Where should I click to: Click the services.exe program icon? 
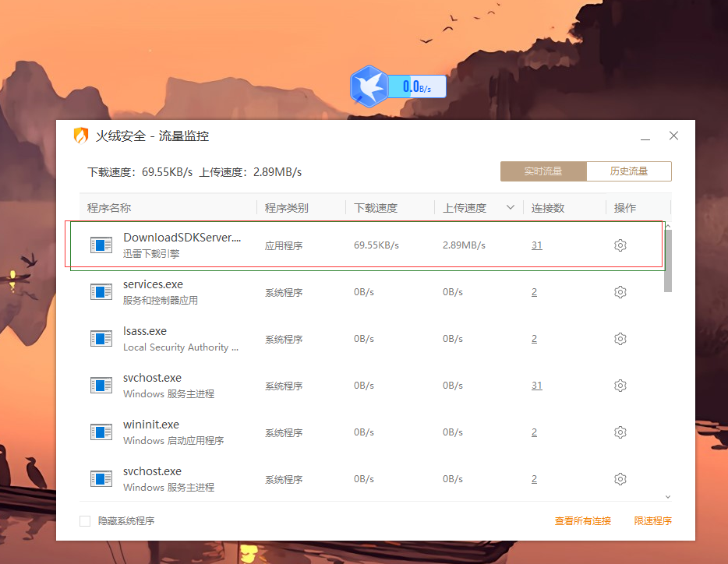(x=101, y=291)
